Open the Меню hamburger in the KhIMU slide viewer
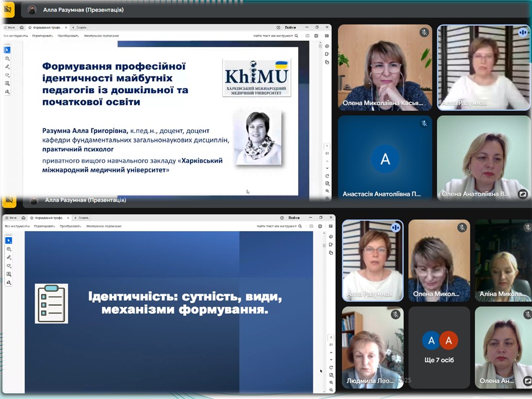Image resolution: width=532 pixels, height=399 pixels. (x=9, y=27)
